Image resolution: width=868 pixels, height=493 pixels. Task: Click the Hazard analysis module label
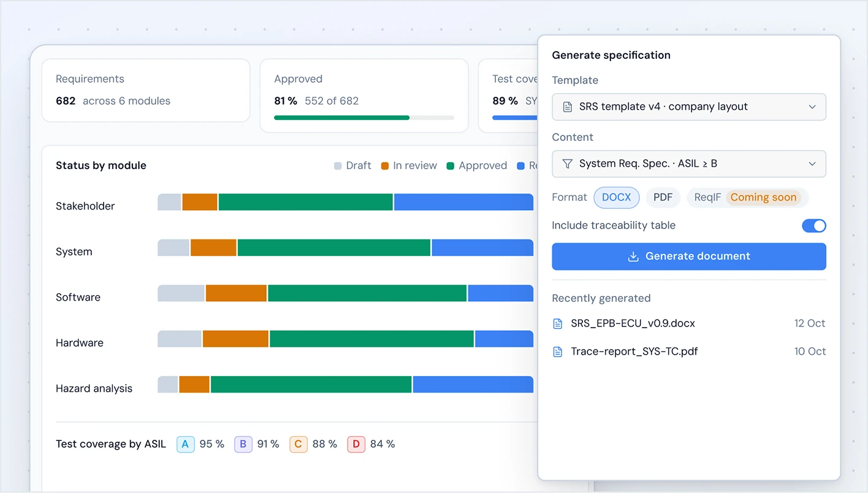pos(94,388)
